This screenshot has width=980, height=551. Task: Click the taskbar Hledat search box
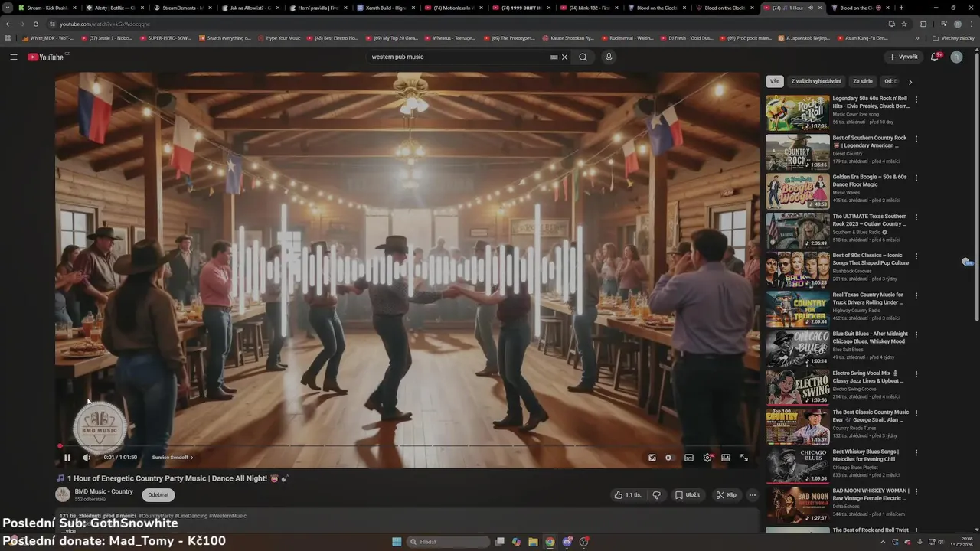click(x=448, y=542)
